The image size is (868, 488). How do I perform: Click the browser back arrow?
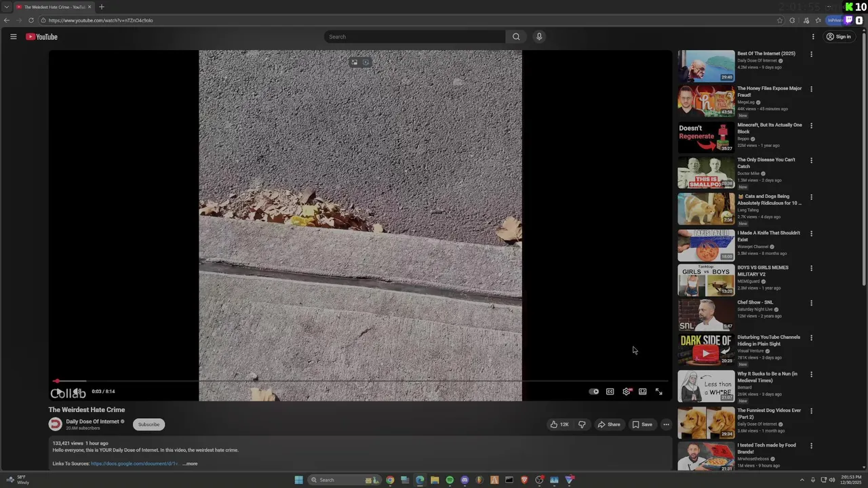coord(7,20)
